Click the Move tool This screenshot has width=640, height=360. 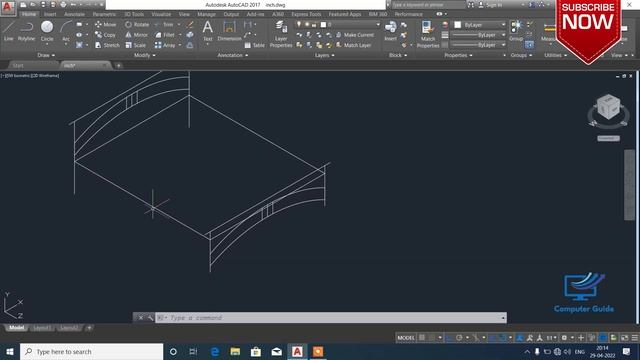(105, 24)
